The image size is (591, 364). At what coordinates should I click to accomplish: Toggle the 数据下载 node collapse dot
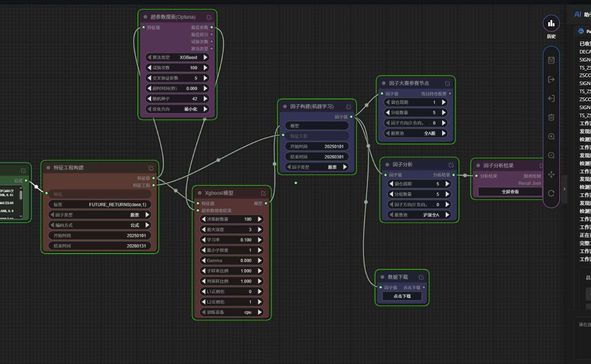382,277
